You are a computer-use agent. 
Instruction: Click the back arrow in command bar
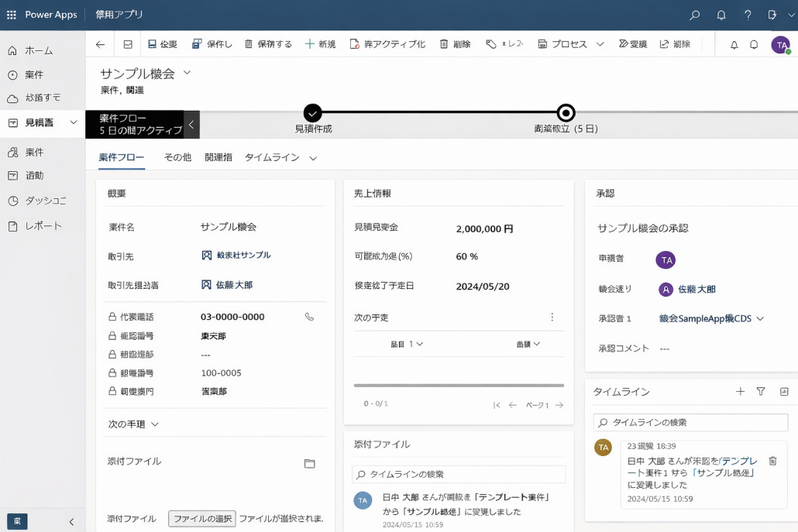coord(100,44)
